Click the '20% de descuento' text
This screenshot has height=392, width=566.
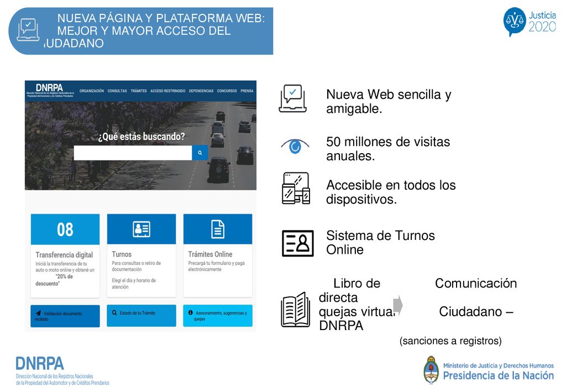(x=54, y=280)
